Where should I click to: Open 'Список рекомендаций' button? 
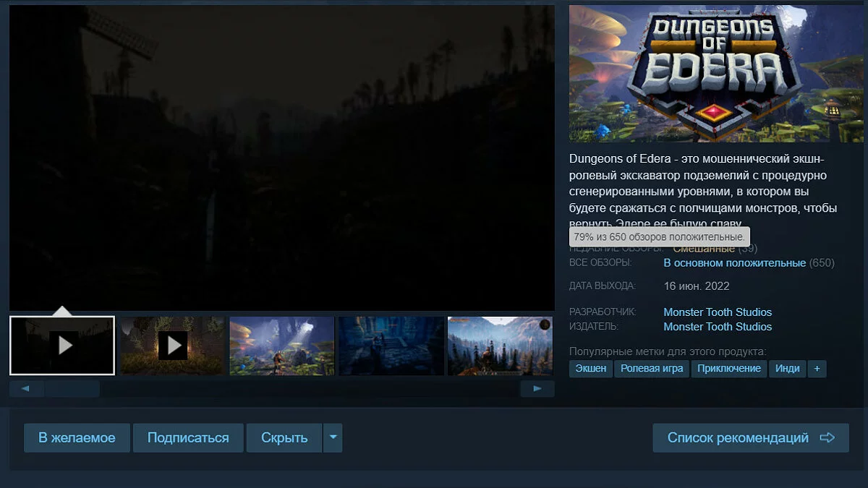pos(751,438)
